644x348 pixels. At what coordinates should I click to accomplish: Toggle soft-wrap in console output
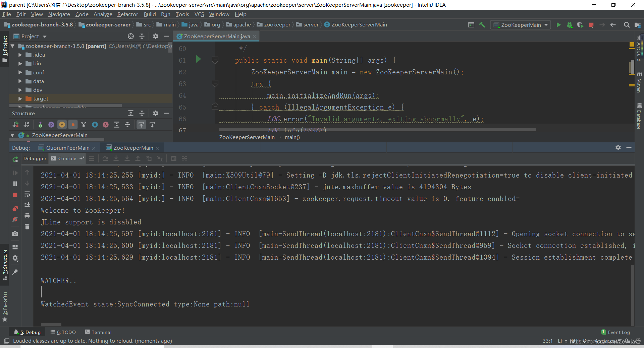pos(27,194)
